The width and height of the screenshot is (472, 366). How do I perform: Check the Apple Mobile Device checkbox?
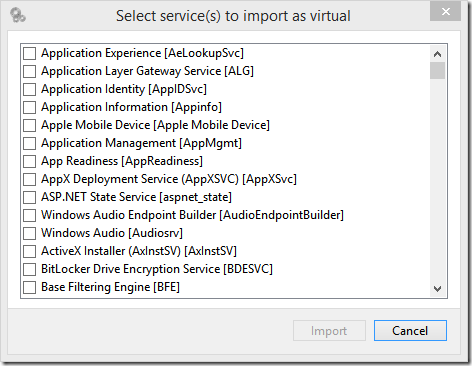[29, 125]
